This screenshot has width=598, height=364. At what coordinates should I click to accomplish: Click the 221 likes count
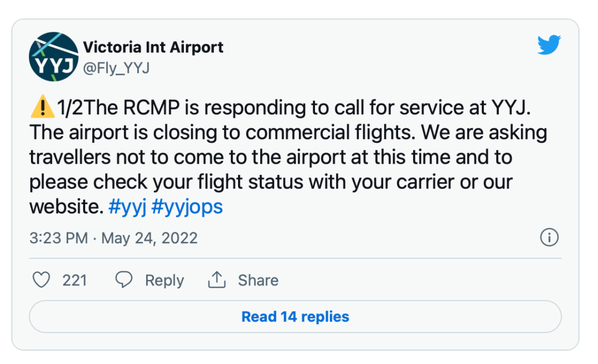point(75,280)
